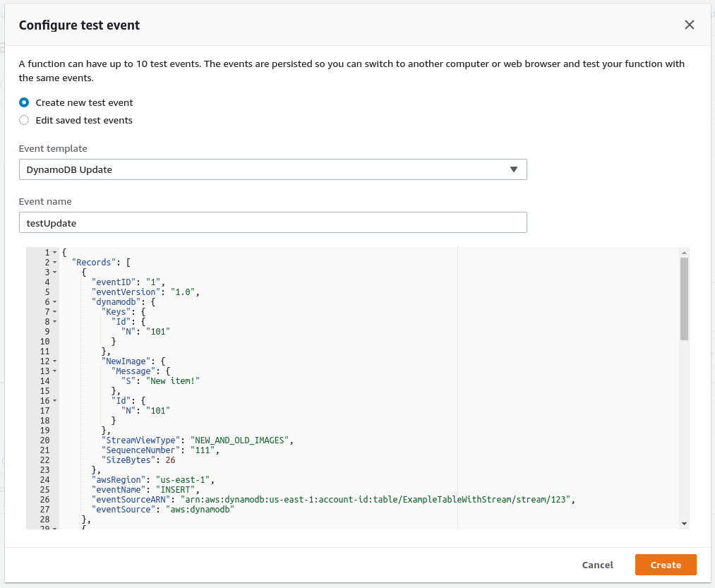Click the Cancel button
The width and height of the screenshot is (715, 588).
click(597, 565)
